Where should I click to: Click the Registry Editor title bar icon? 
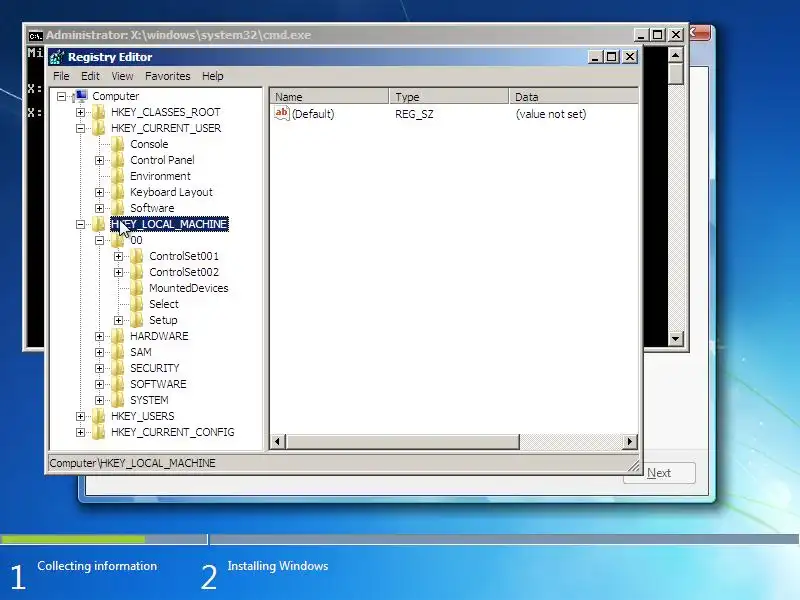coord(57,57)
